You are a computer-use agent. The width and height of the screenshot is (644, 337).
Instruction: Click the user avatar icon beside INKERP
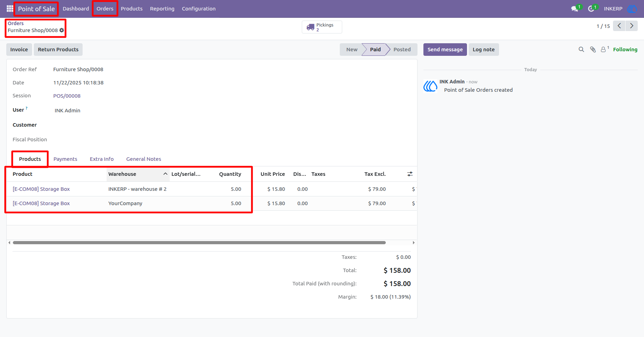[632, 9]
